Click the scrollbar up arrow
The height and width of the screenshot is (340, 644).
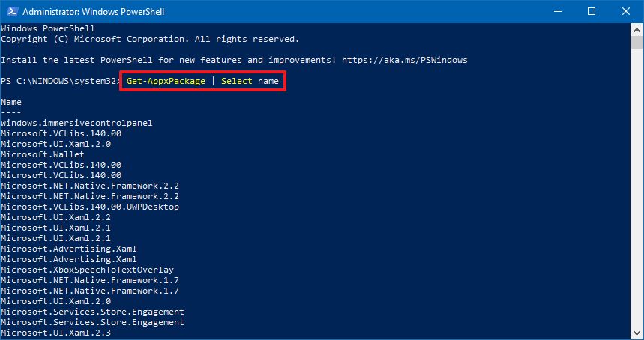coord(637,29)
